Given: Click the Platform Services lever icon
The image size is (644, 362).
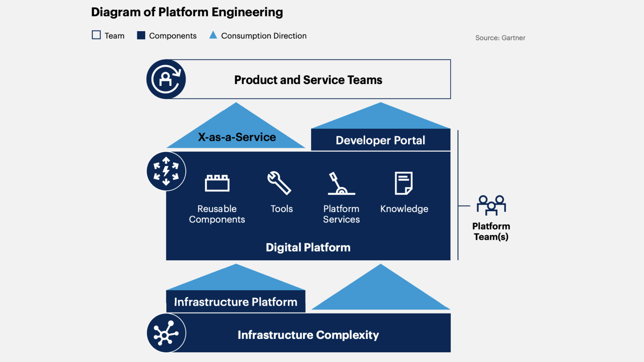Looking at the screenshot, I should click(x=341, y=184).
